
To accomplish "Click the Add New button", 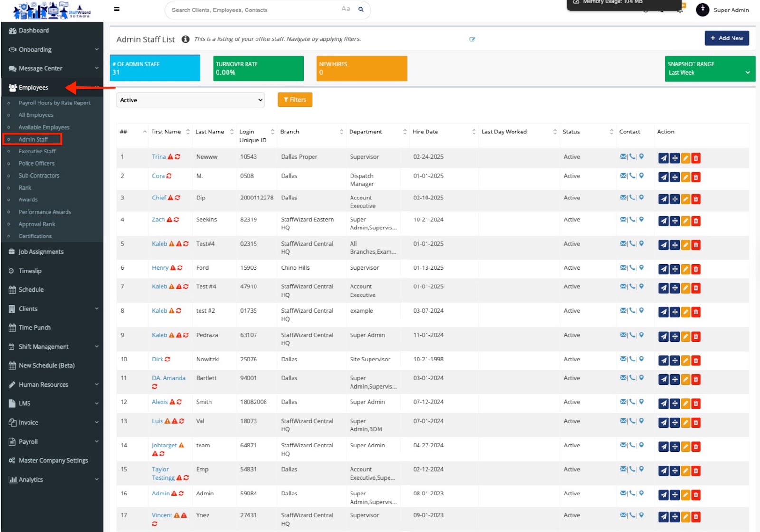I will click(726, 38).
